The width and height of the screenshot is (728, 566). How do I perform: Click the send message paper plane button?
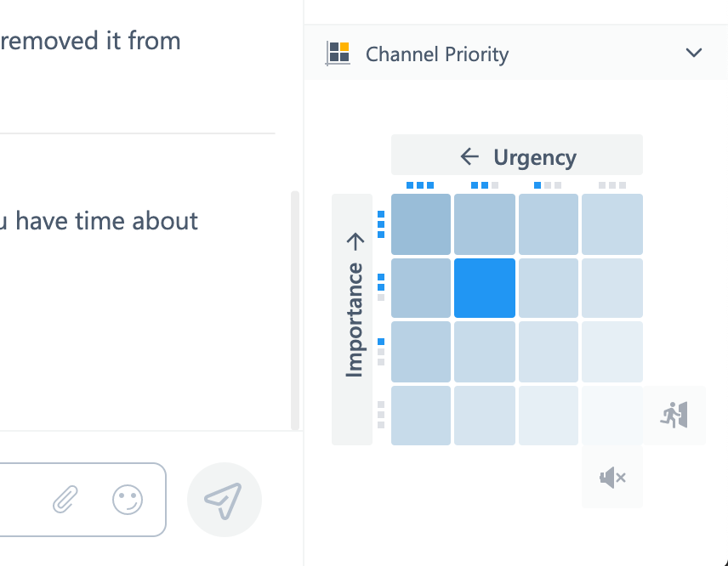tap(224, 500)
